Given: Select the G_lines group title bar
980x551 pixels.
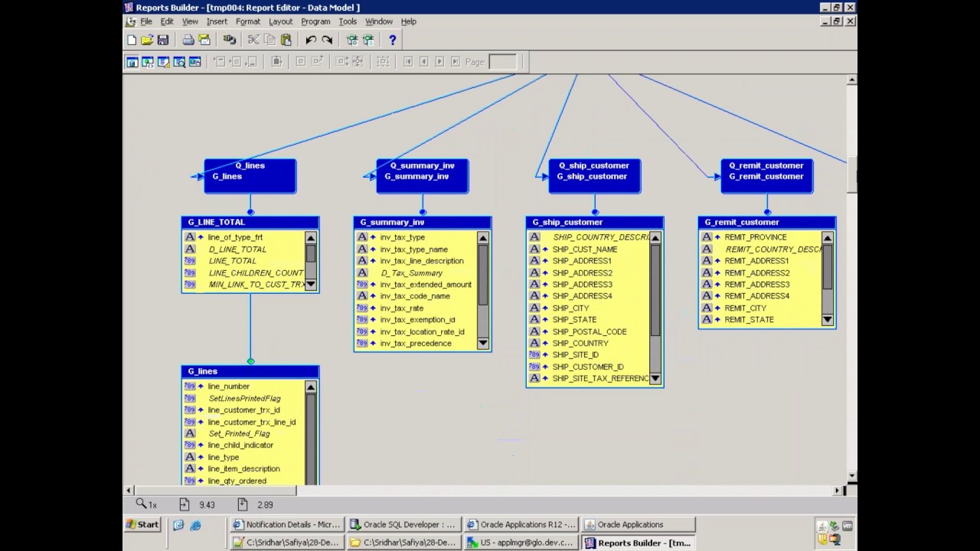Looking at the screenshot, I should pos(250,371).
